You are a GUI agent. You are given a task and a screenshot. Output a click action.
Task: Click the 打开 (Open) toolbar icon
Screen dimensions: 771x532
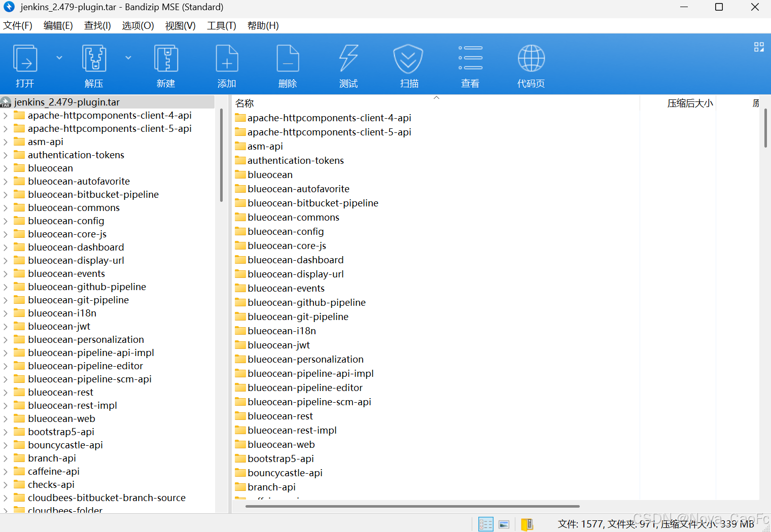tap(25, 58)
